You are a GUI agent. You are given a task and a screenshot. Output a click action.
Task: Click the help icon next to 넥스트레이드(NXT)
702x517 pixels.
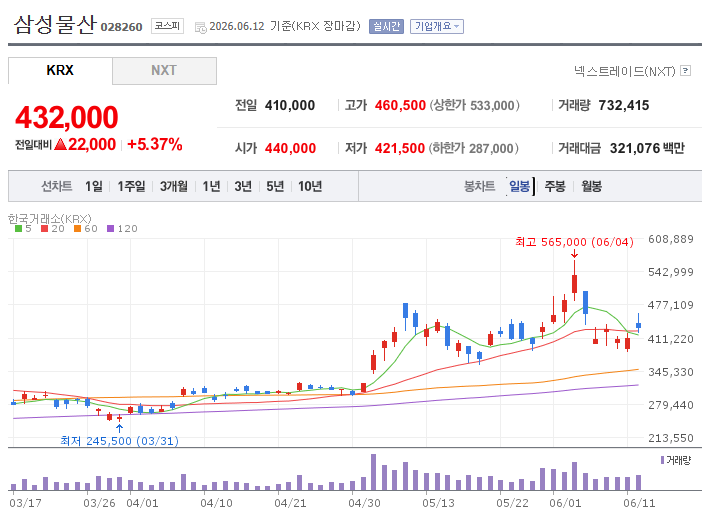coord(685,71)
